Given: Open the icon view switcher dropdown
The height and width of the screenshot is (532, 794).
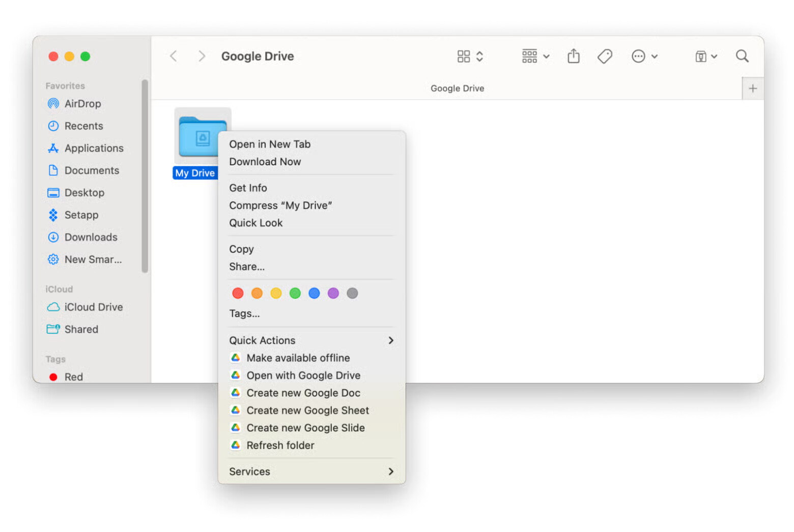Looking at the screenshot, I should coord(470,56).
